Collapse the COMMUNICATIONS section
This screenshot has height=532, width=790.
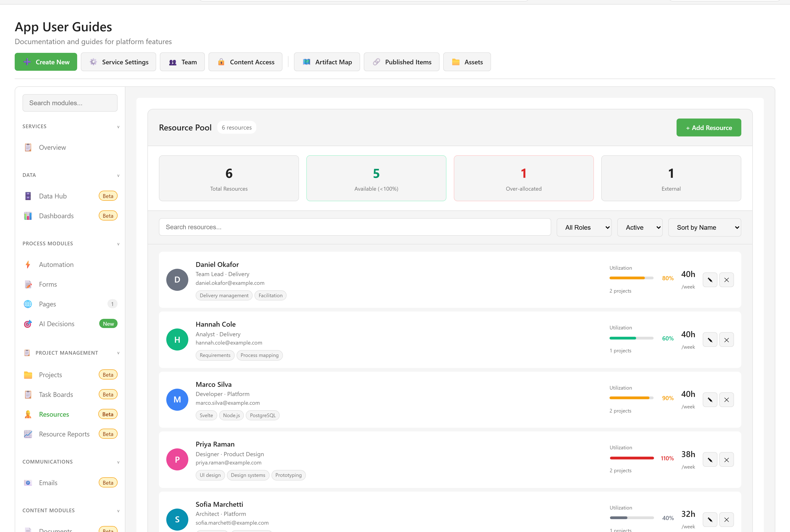tap(118, 462)
